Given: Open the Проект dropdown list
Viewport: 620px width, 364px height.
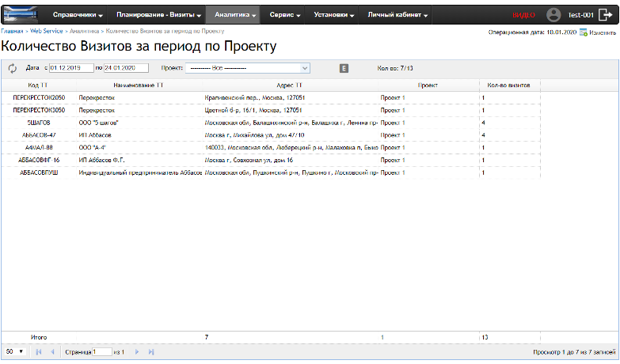Looking at the screenshot, I should tap(248, 68).
